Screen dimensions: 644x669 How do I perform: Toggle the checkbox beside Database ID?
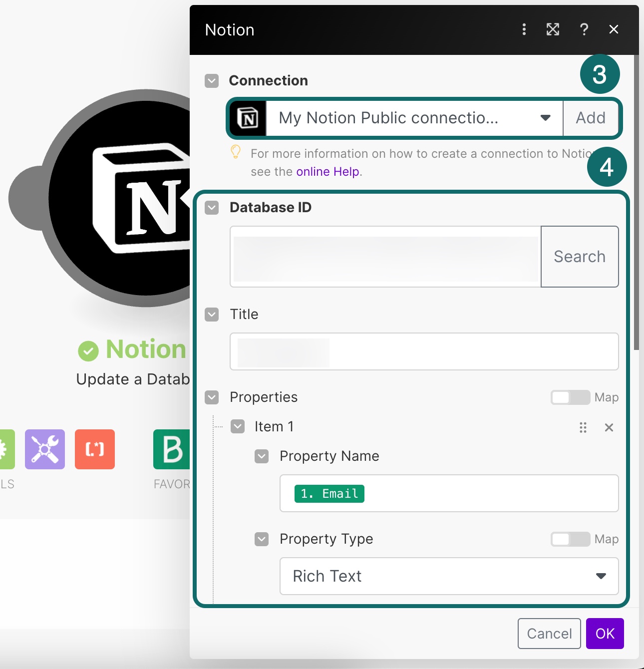(x=212, y=207)
